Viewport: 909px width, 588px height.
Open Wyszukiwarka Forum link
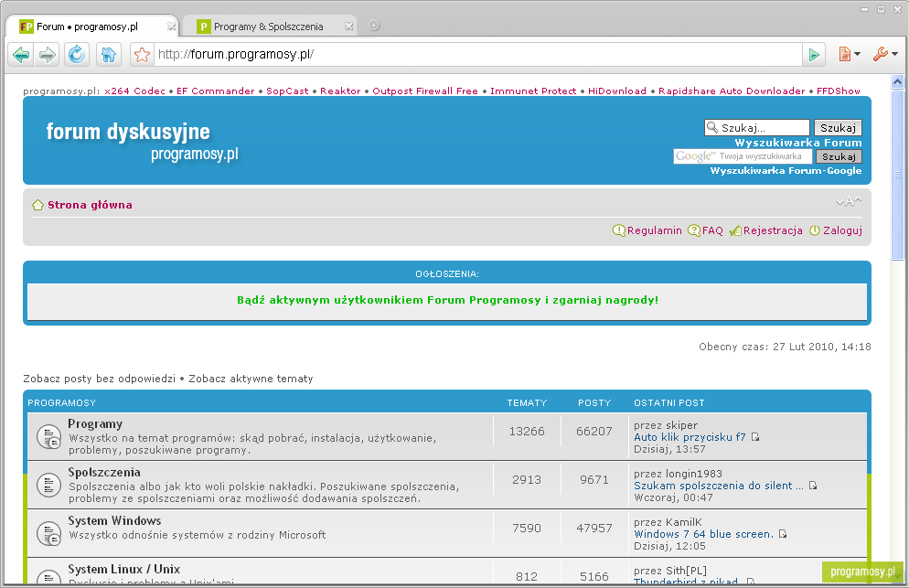797,143
